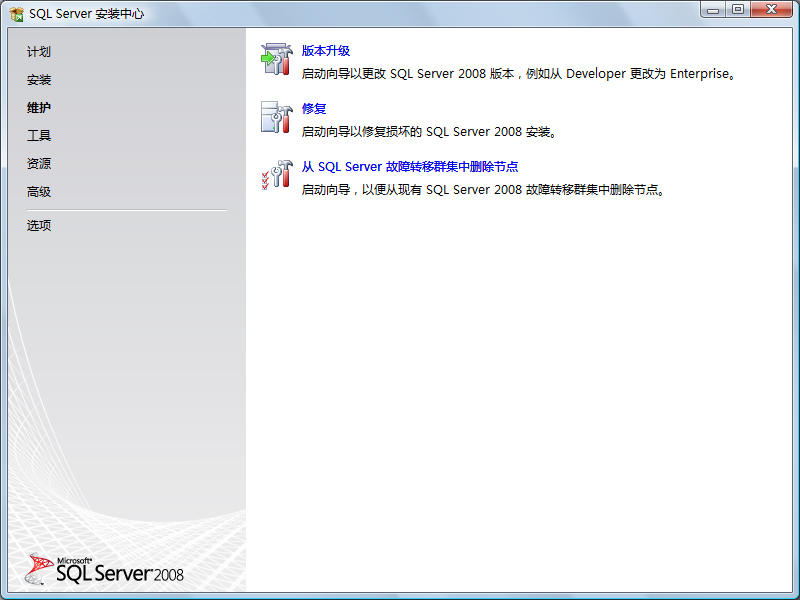
Task: Switch to the 安装 section
Action: [x=39, y=80]
